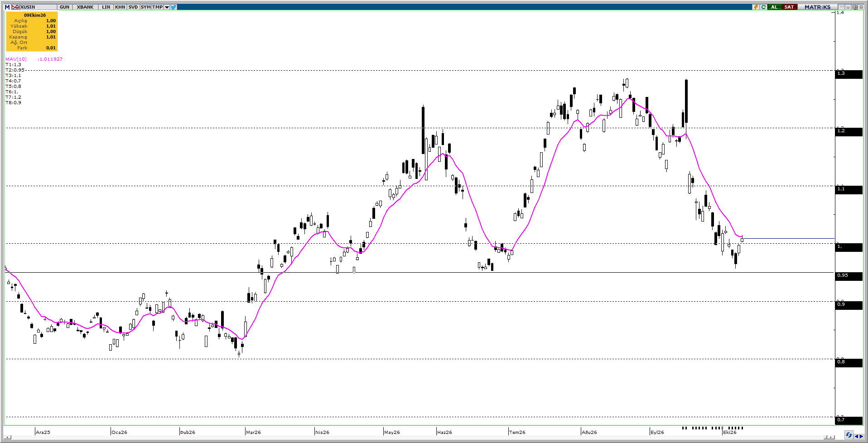Click the SYM toolbar button
This screenshot has width=868, height=443.
(146, 7)
